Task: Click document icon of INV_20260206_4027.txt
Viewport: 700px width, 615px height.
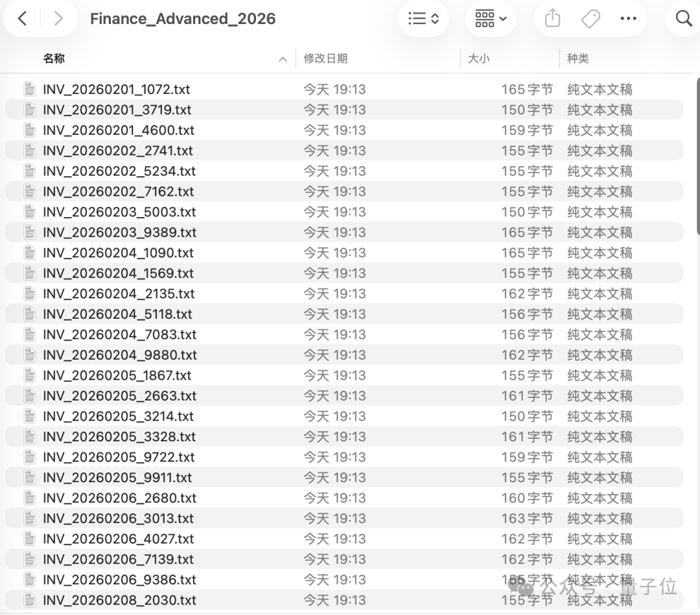Action: 29,539
